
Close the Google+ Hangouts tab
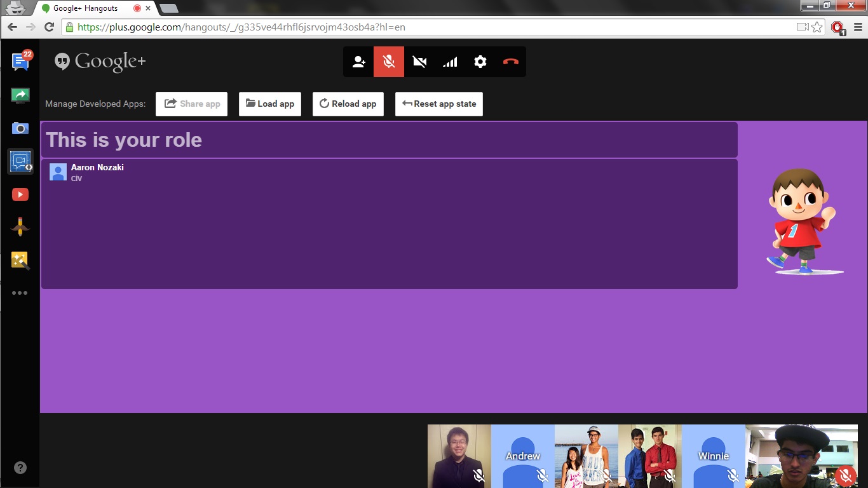pyautogui.click(x=149, y=9)
